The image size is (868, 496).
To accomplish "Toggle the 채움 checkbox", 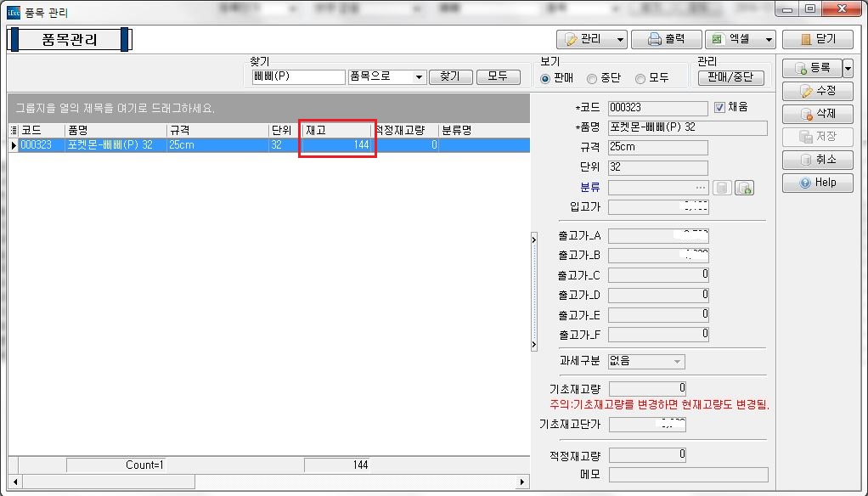I will pyautogui.click(x=720, y=107).
